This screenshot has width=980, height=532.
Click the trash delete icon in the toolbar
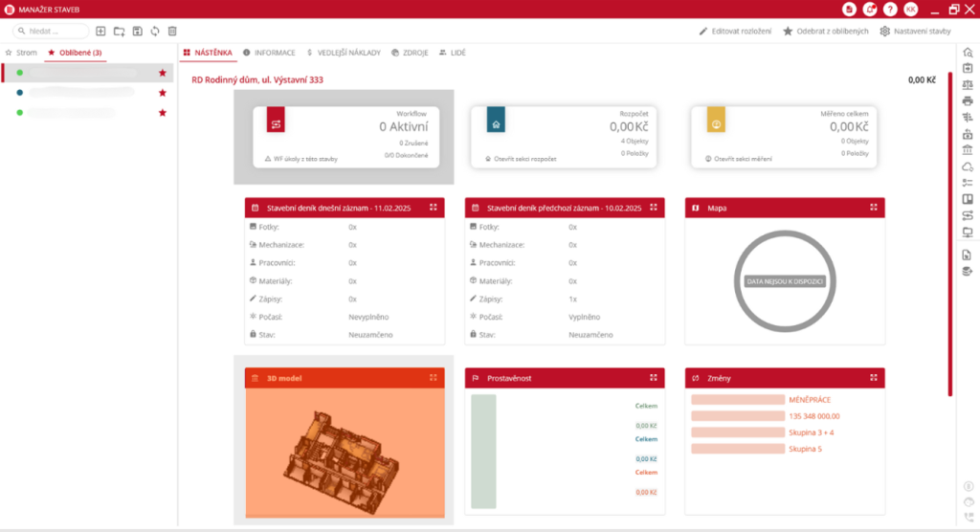pyautogui.click(x=172, y=32)
